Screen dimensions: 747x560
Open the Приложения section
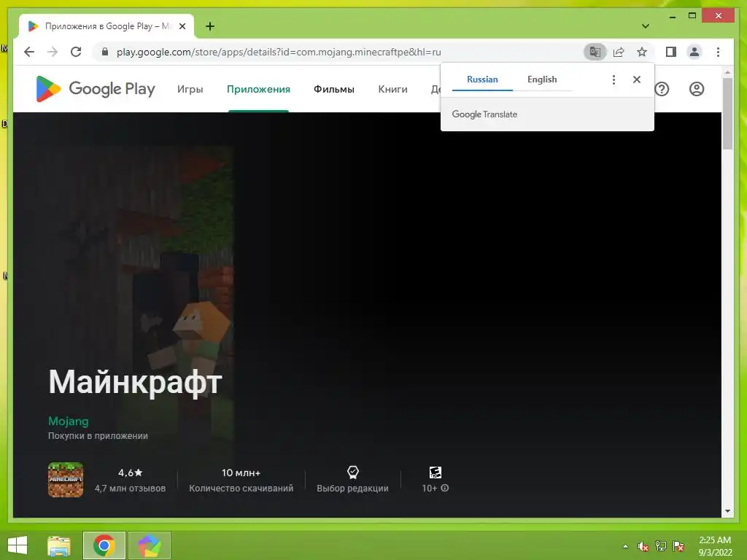258,89
